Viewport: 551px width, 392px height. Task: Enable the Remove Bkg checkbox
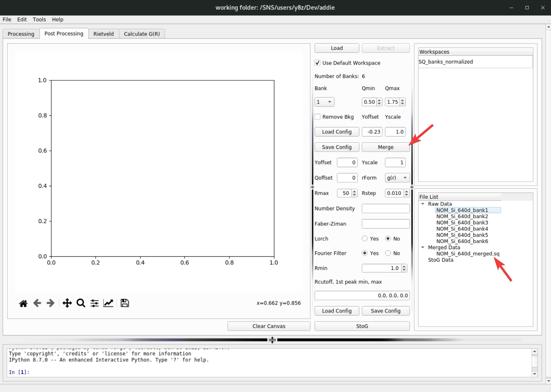click(318, 117)
